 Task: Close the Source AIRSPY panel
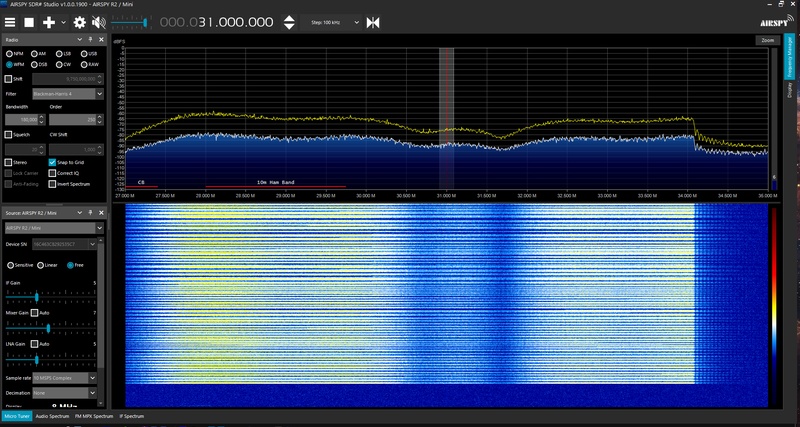pos(101,213)
